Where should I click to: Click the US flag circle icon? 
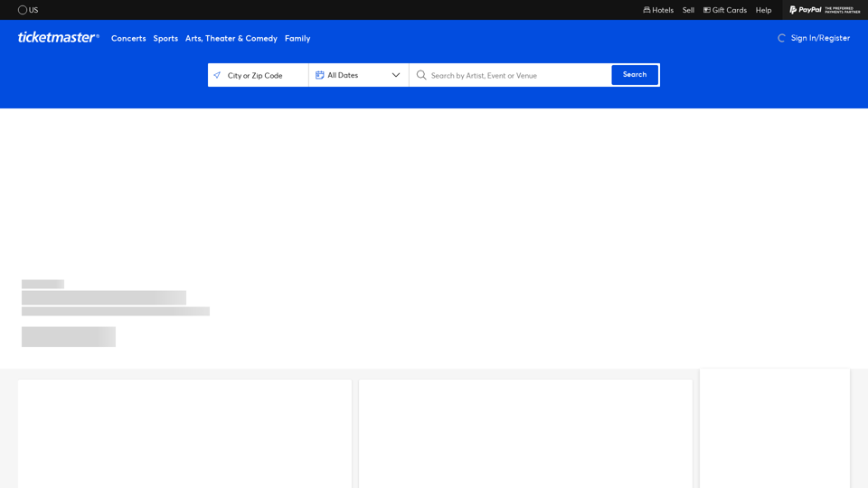coord(22,10)
